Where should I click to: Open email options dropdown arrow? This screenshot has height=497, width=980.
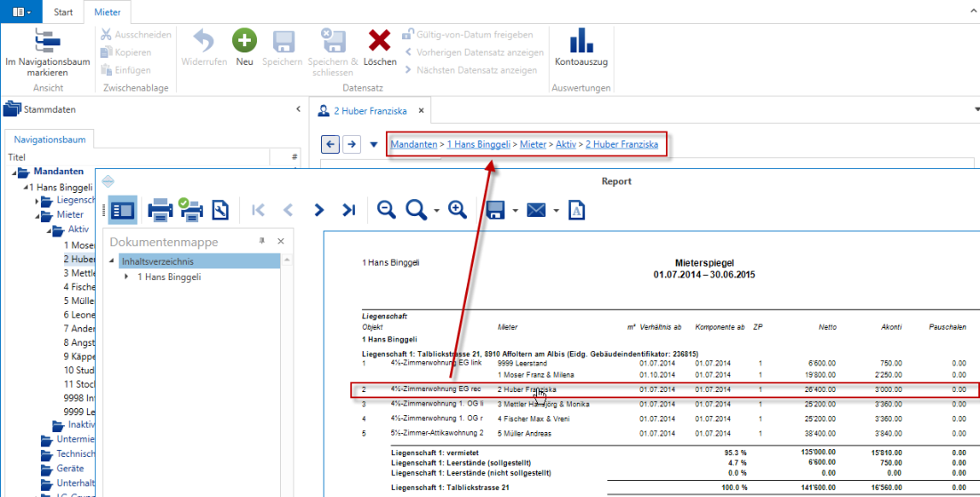pos(556,211)
